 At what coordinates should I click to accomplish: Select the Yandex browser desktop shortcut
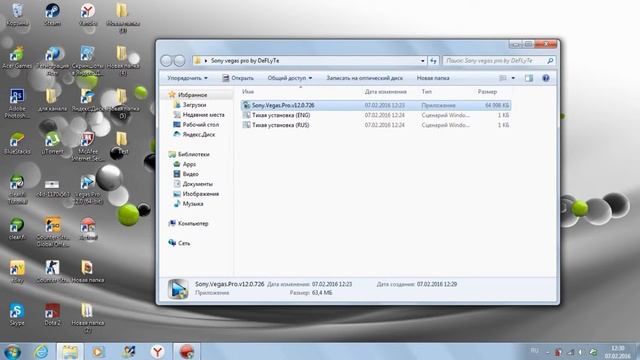click(88, 14)
